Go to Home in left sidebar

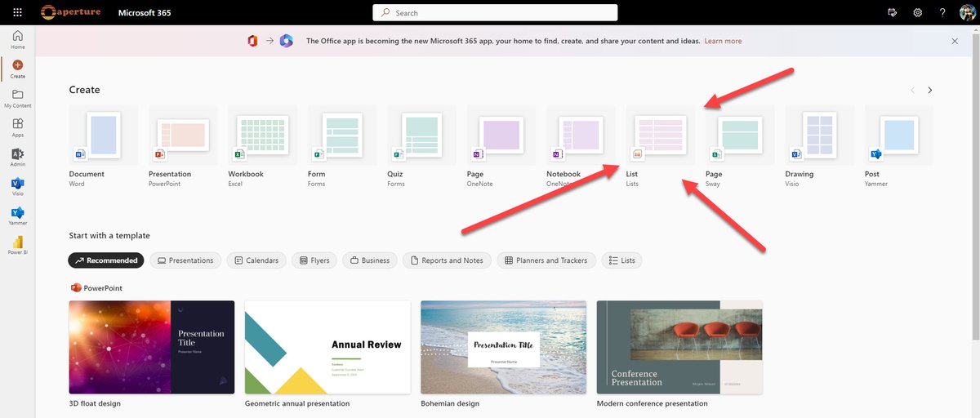17,39
